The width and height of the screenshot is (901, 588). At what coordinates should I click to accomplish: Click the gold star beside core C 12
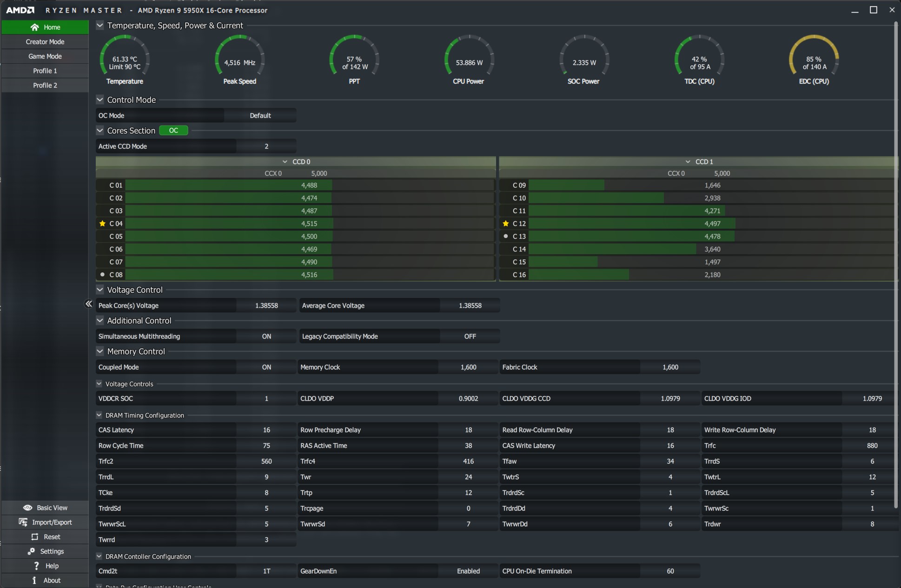coord(506,224)
